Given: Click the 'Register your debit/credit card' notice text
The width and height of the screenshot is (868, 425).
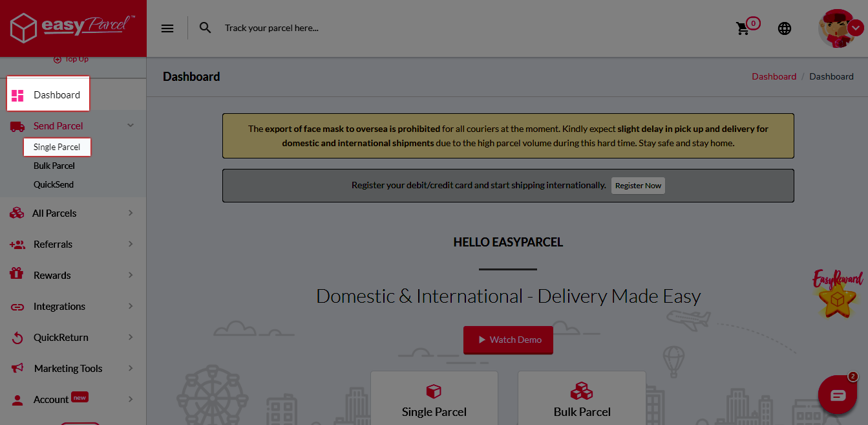Looking at the screenshot, I should point(478,185).
